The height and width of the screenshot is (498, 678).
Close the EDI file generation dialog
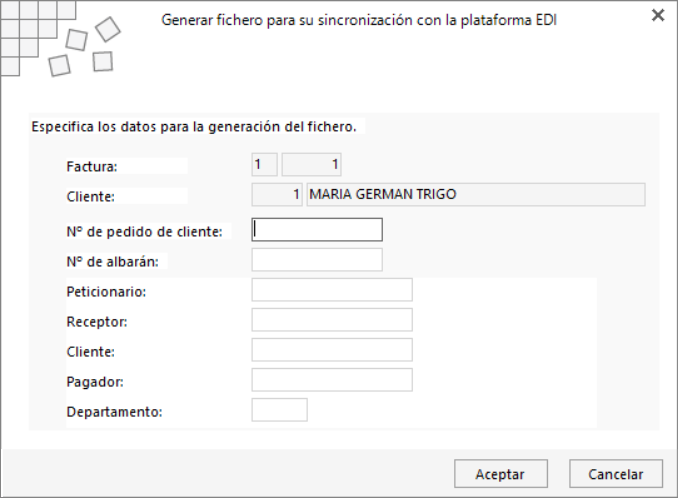point(658,16)
